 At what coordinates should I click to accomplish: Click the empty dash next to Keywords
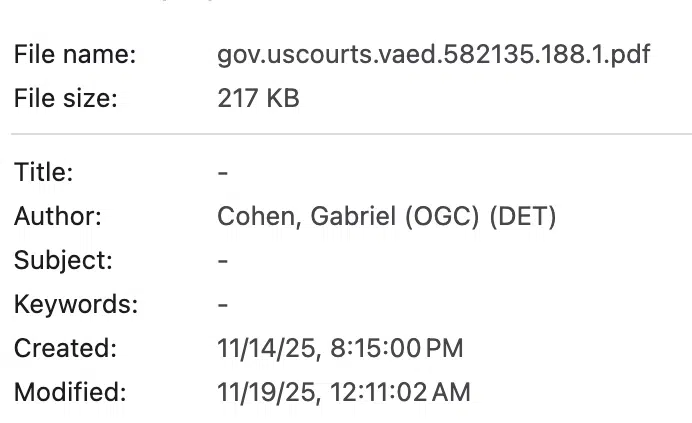[x=223, y=304]
